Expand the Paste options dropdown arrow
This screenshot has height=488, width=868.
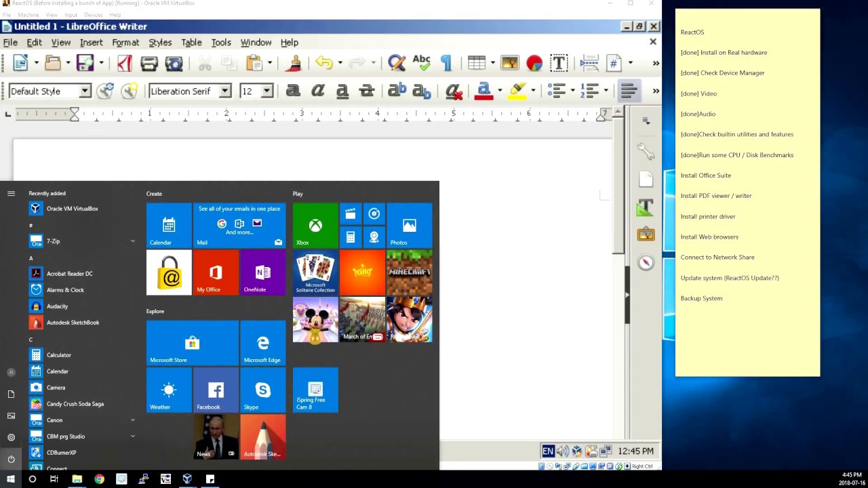tap(270, 63)
